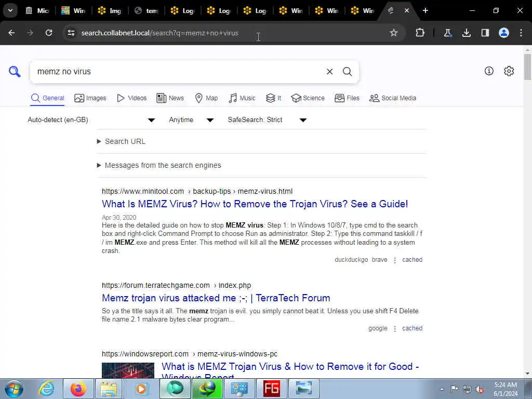This screenshot has height=399, width=532.
Task: Click the taskbar clock showing 5:24 AM
Action: coord(505,389)
